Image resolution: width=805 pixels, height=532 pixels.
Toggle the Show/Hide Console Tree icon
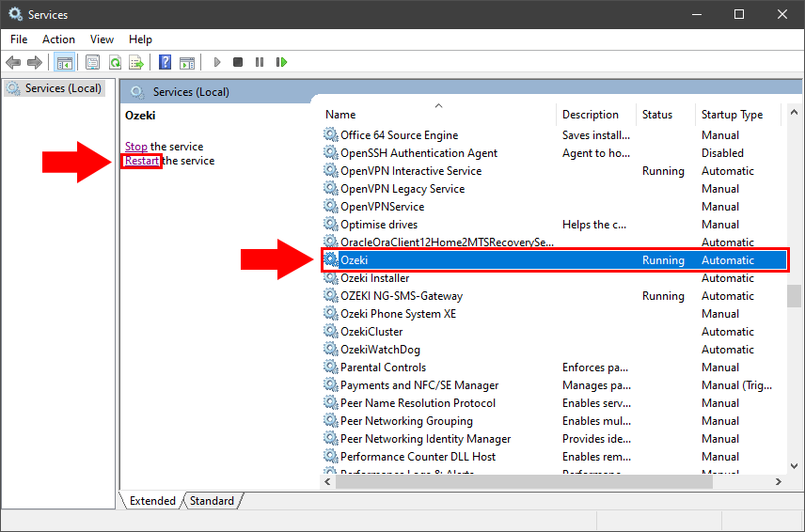point(64,63)
